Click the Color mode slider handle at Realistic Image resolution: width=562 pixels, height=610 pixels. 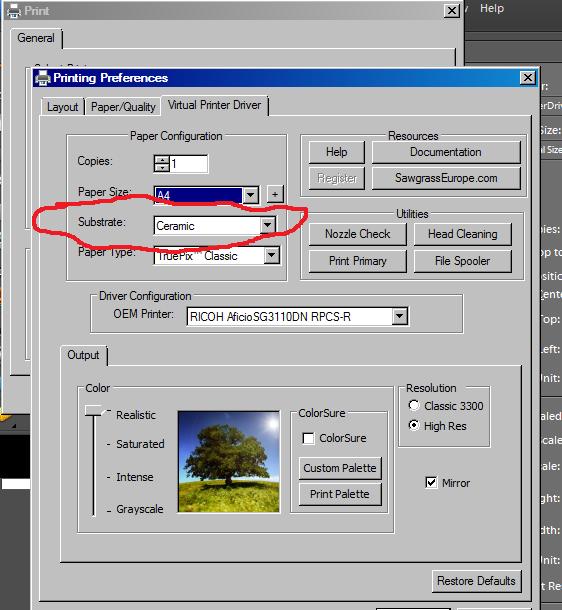[95, 410]
